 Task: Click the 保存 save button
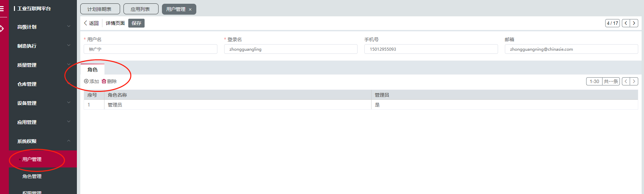pyautogui.click(x=136, y=23)
